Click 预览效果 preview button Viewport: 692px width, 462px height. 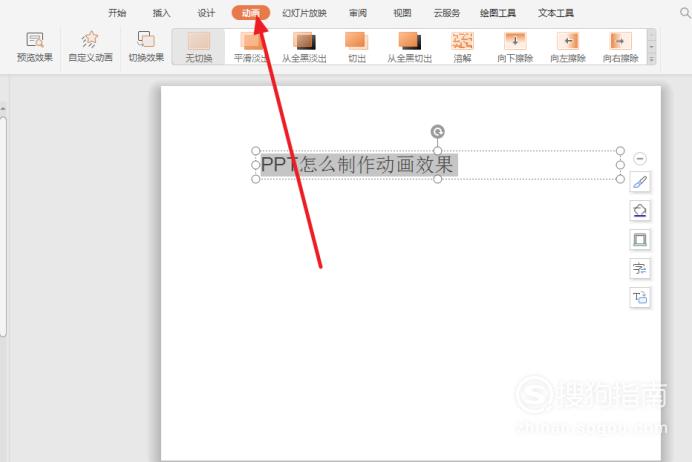pos(34,47)
